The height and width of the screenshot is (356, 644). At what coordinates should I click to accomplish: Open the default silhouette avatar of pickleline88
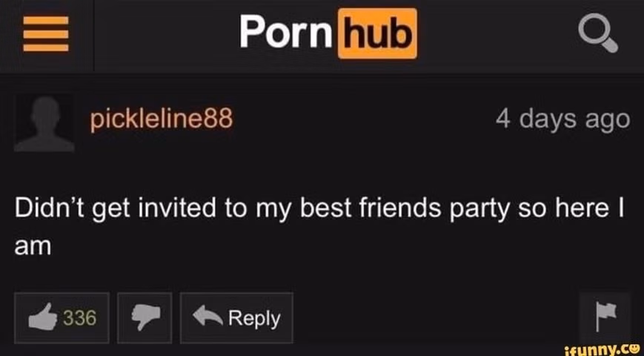[x=44, y=122]
